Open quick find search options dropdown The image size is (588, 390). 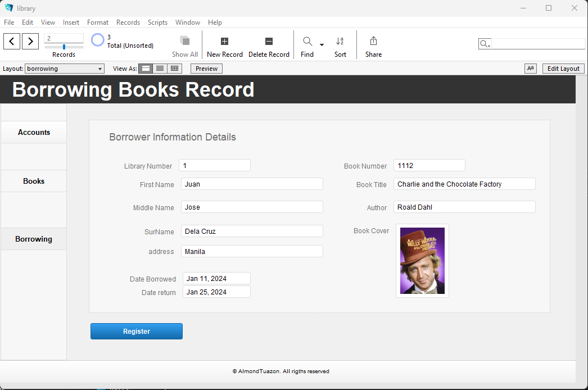(485, 44)
